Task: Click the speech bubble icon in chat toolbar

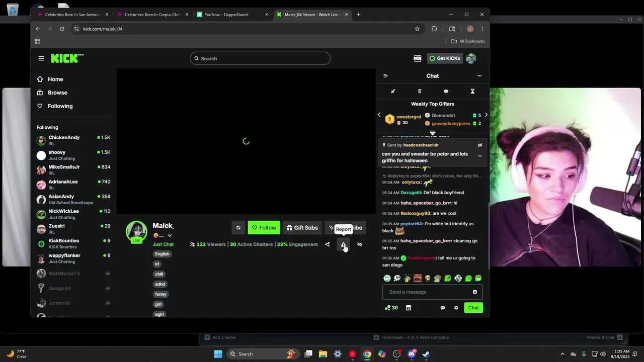Action: [446, 92]
